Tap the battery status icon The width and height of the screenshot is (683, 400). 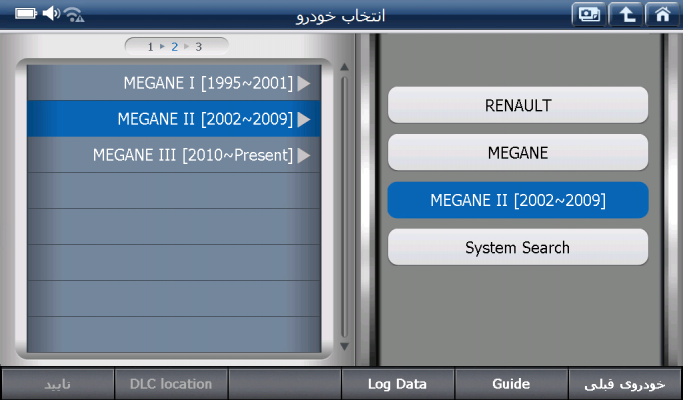click(24, 15)
